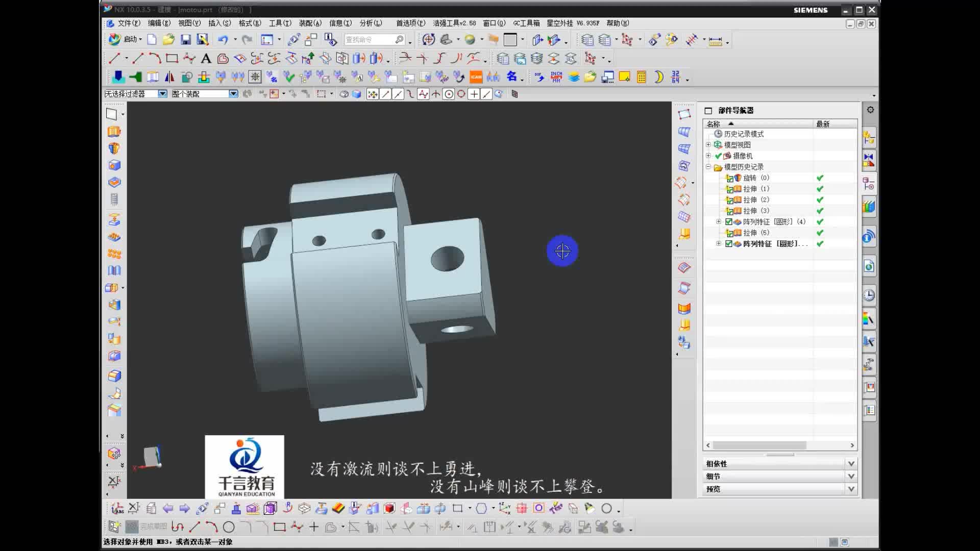Uncheck the 拉伸 (3) feature checkbox
The height and width of the screenshot is (551, 980).
(x=730, y=212)
